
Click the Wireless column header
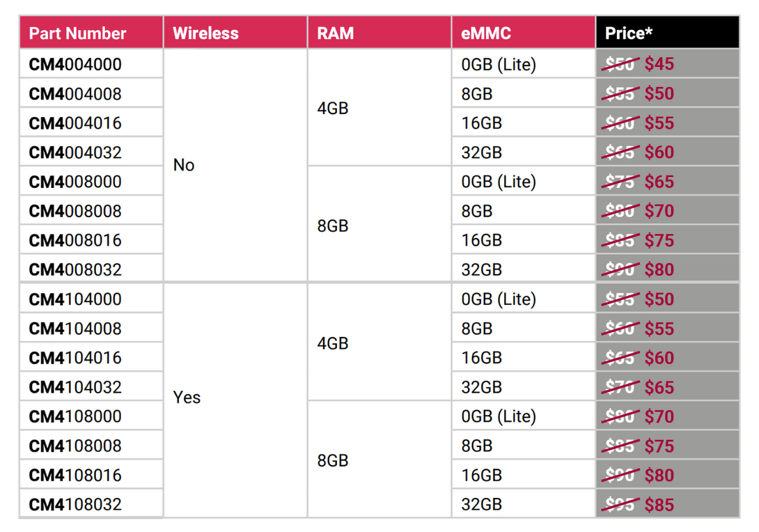205,33
